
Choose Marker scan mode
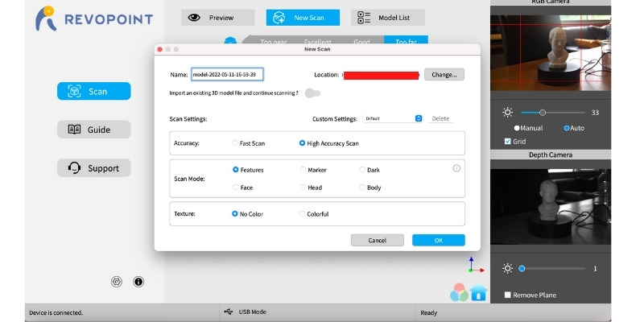(x=313, y=170)
